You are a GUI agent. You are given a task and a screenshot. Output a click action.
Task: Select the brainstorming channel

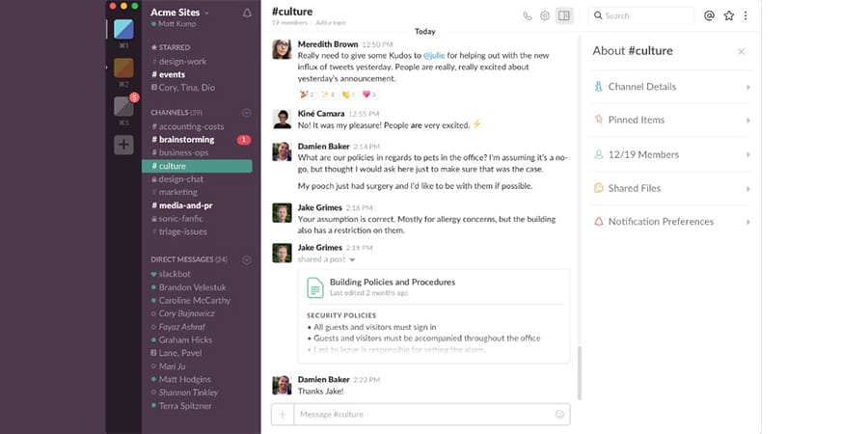point(187,140)
